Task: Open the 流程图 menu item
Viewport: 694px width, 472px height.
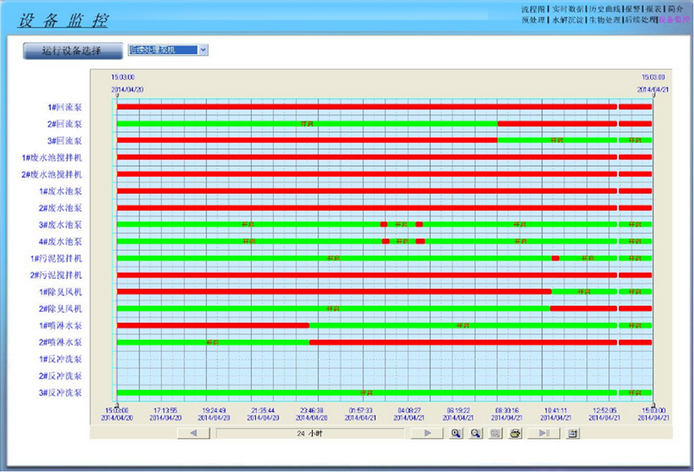Action: 535,8
